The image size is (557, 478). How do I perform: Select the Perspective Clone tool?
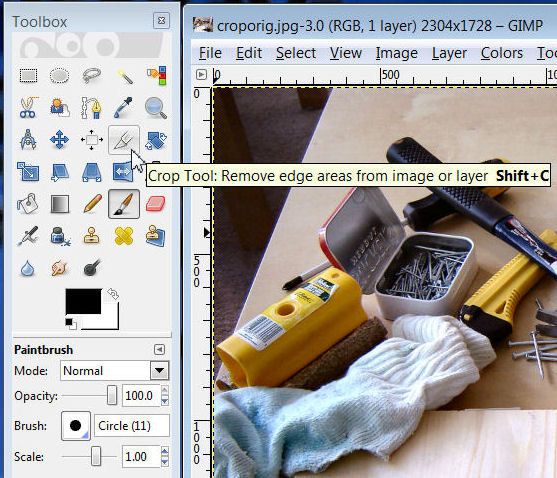coord(156,235)
